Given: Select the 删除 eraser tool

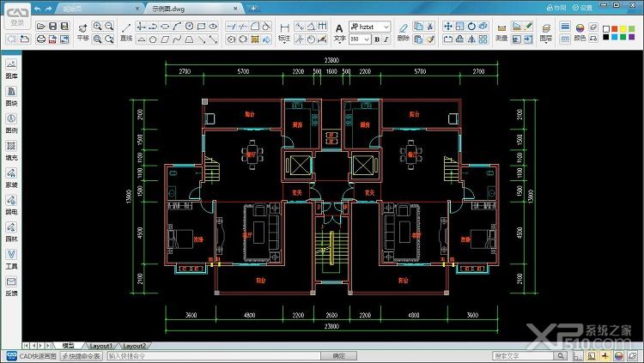Looking at the screenshot, I should point(404,33).
